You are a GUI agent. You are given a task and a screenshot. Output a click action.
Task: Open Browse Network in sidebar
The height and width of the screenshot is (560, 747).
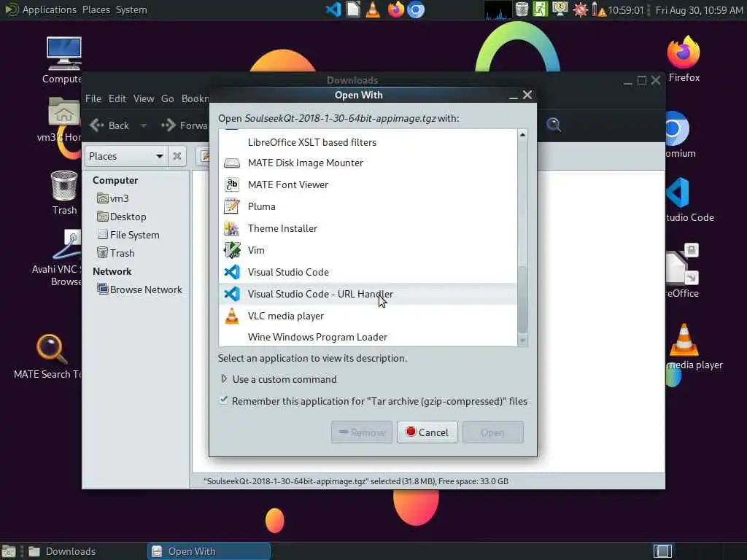coord(139,289)
